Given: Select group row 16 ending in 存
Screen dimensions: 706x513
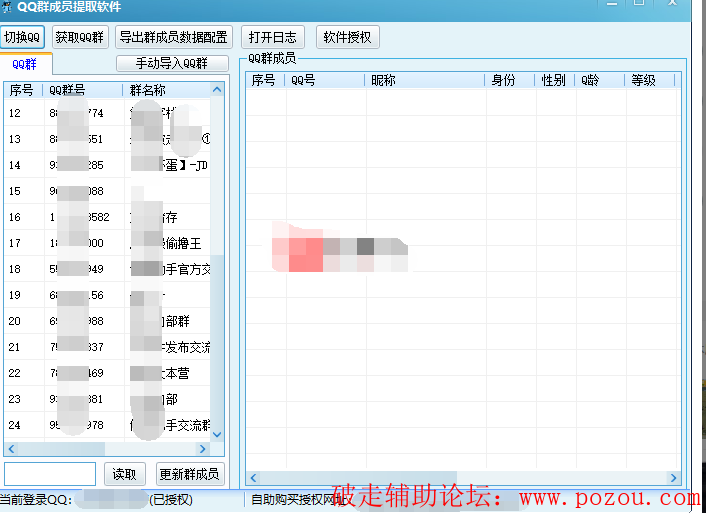Looking at the screenshot, I should tap(108, 217).
